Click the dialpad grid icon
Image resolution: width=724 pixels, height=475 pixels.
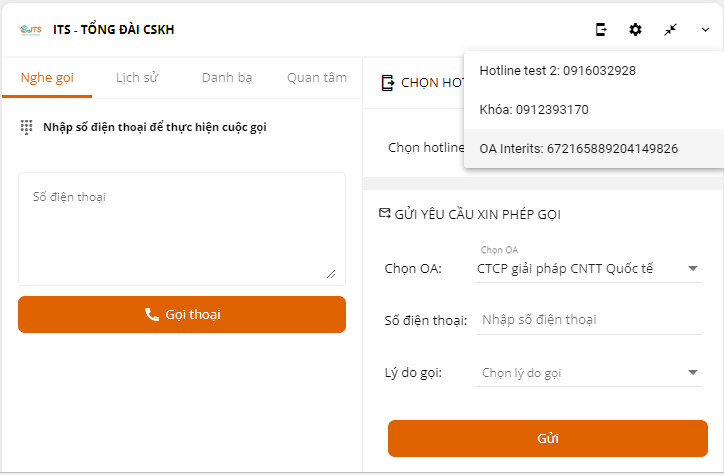27,127
